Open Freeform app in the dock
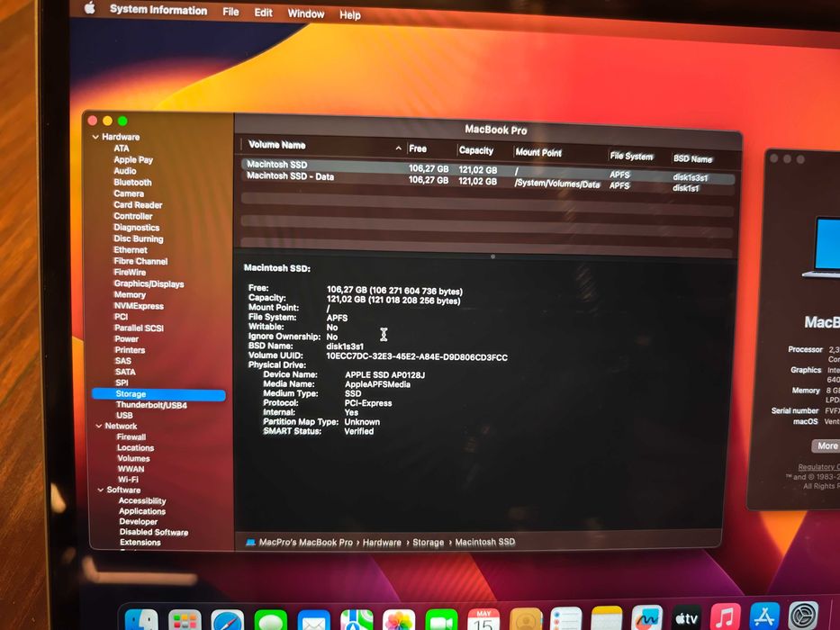The width and height of the screenshot is (840, 630). click(646, 618)
